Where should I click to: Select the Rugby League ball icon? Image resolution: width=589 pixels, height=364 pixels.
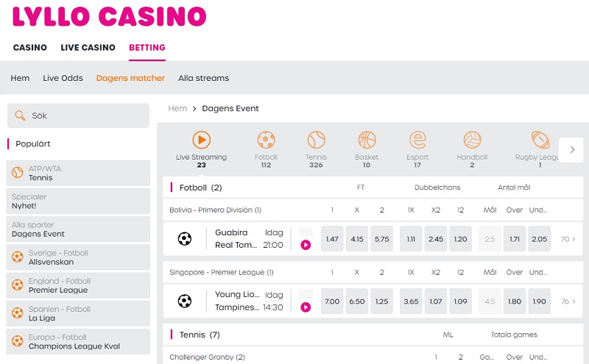pyautogui.click(x=540, y=140)
